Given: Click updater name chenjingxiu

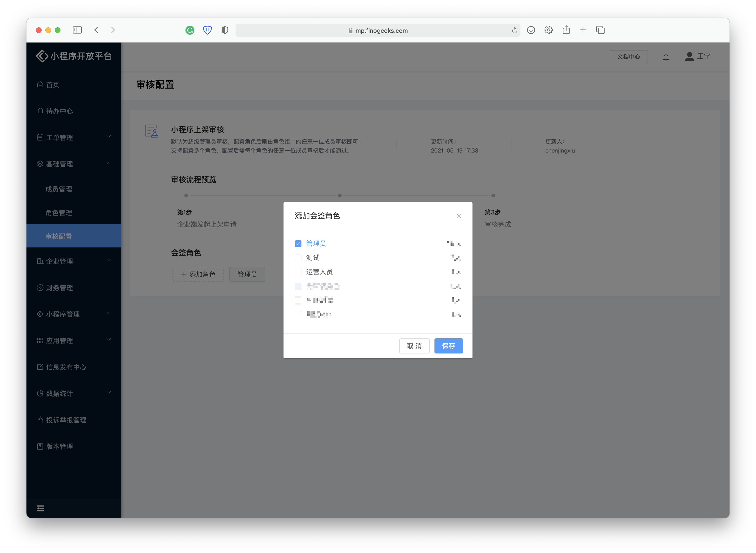Looking at the screenshot, I should 560,151.
